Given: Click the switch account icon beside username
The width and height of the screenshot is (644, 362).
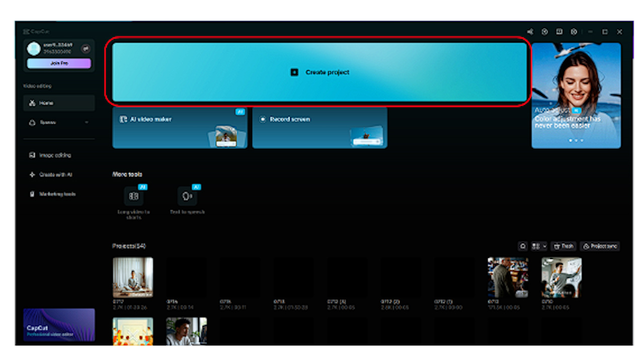Looking at the screenshot, I should pos(86,48).
